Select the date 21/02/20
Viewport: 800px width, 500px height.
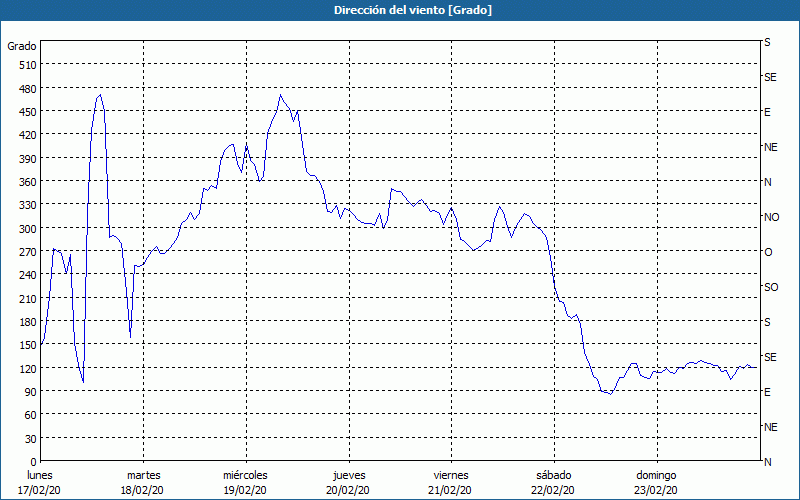coord(451,490)
